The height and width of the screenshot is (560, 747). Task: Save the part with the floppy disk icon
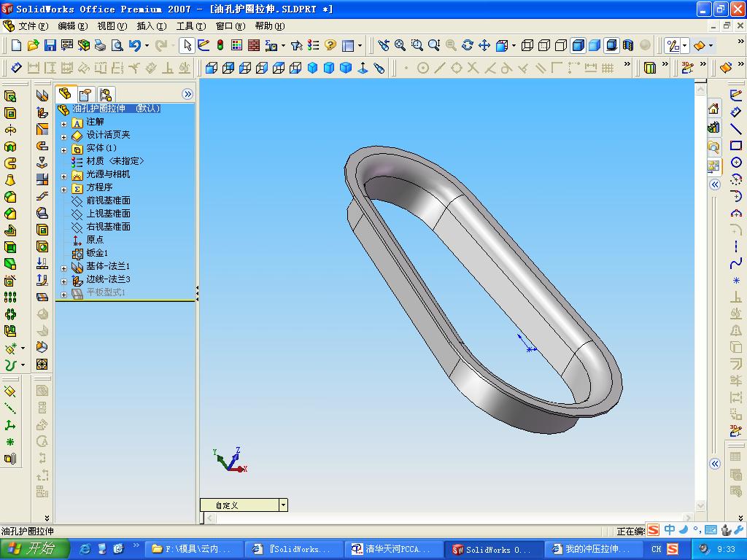(x=50, y=45)
